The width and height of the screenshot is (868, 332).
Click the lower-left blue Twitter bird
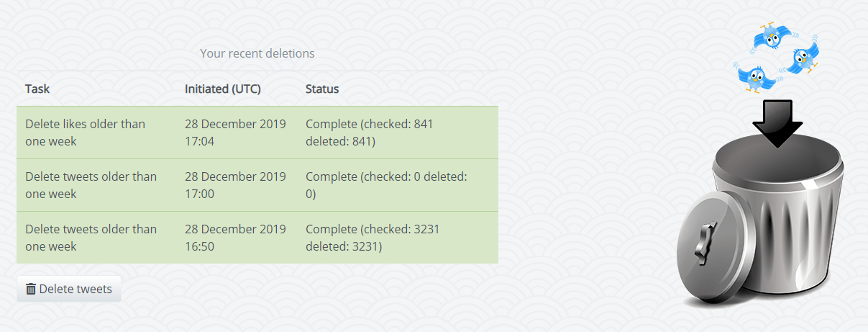tap(755, 75)
